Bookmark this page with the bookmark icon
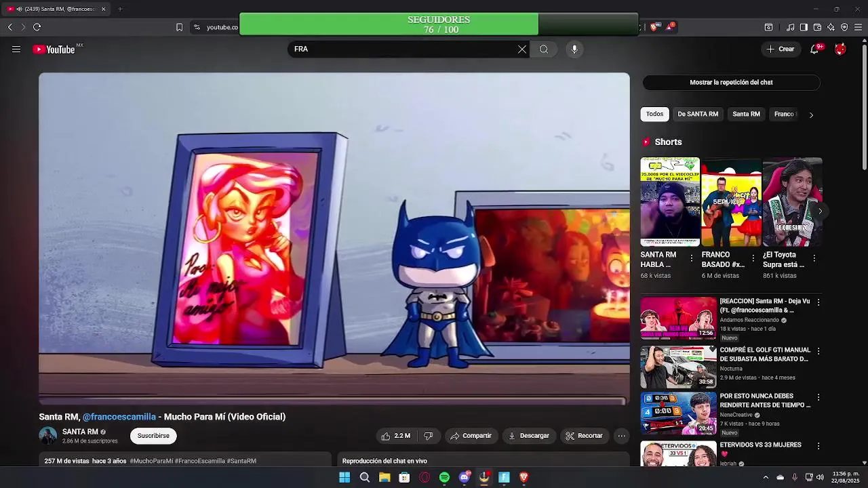Screen dimensions: 868x488 click(x=179, y=27)
